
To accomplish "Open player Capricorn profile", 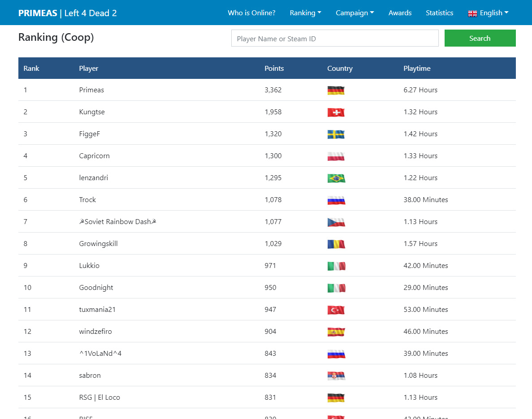I will point(94,156).
